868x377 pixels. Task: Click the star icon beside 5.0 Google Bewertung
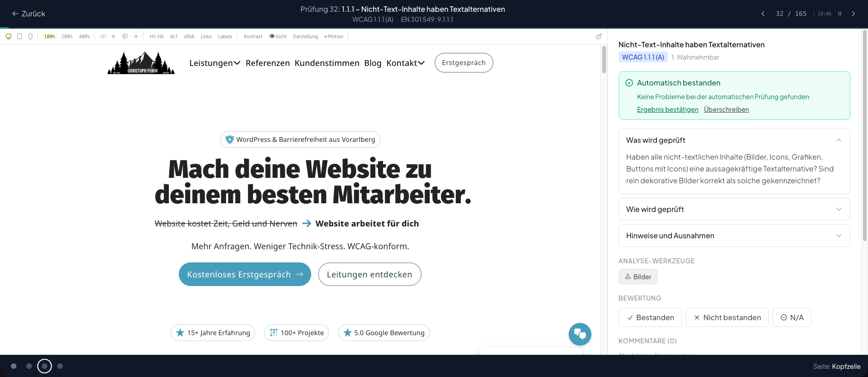click(x=348, y=333)
